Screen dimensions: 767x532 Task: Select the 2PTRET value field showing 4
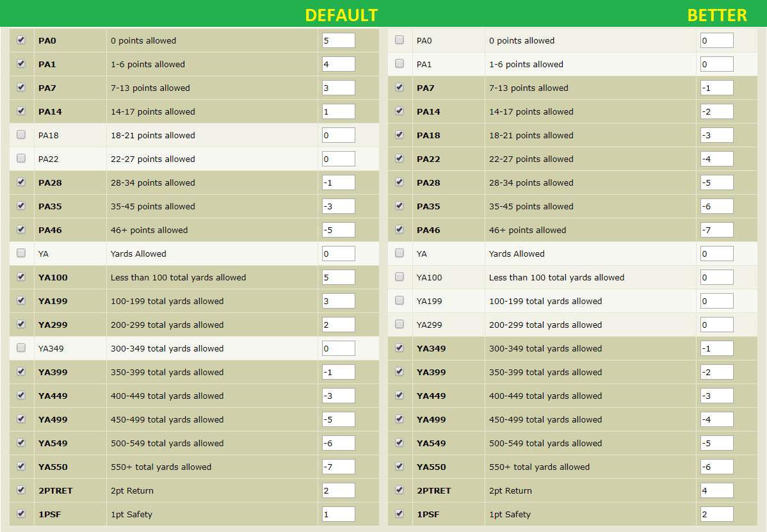point(716,490)
